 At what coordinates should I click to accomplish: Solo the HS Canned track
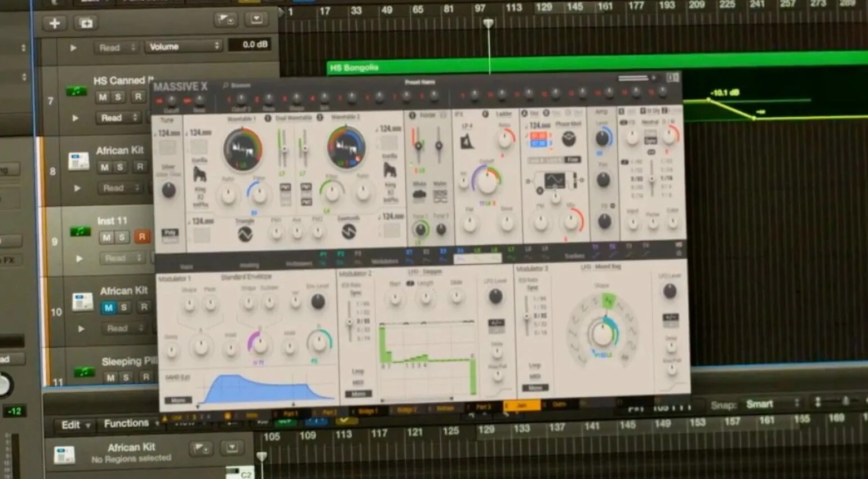coord(118,97)
